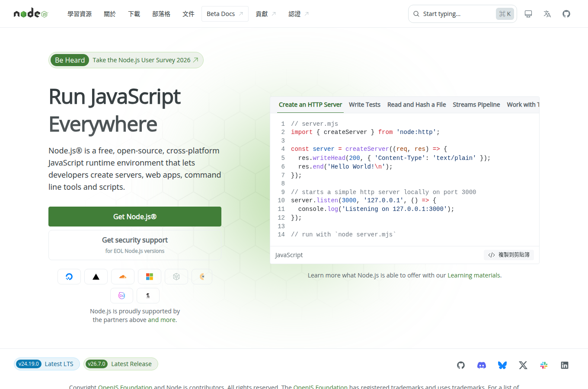Click the v26.7.0 Latest Release badge

pyautogui.click(x=121, y=364)
